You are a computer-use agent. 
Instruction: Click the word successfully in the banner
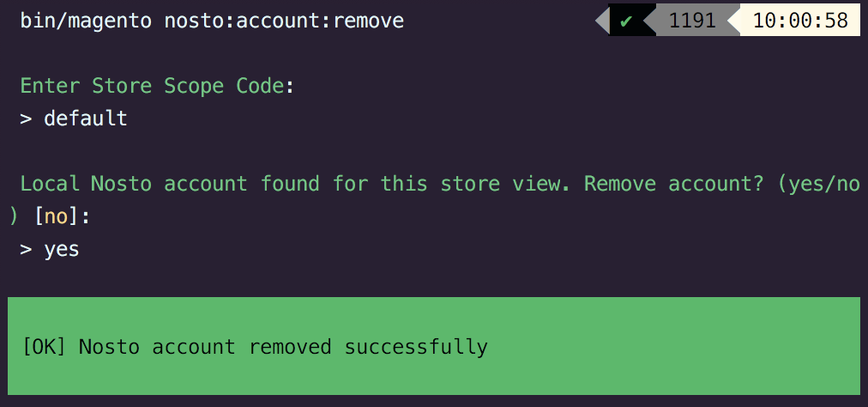pos(416,347)
